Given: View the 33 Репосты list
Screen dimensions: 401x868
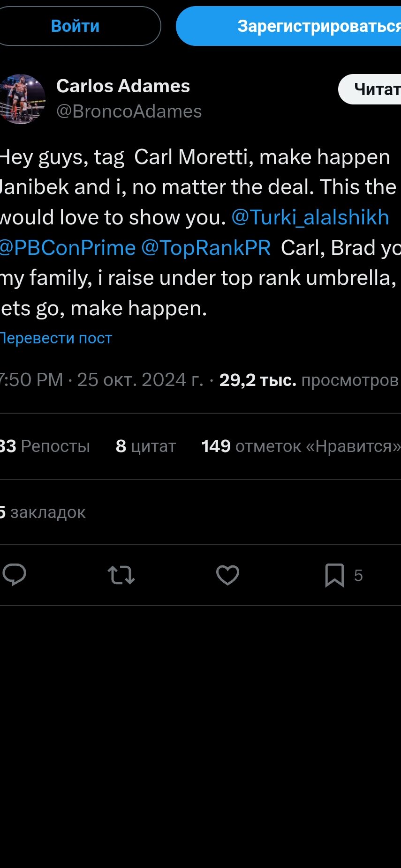Looking at the screenshot, I should coord(45,446).
